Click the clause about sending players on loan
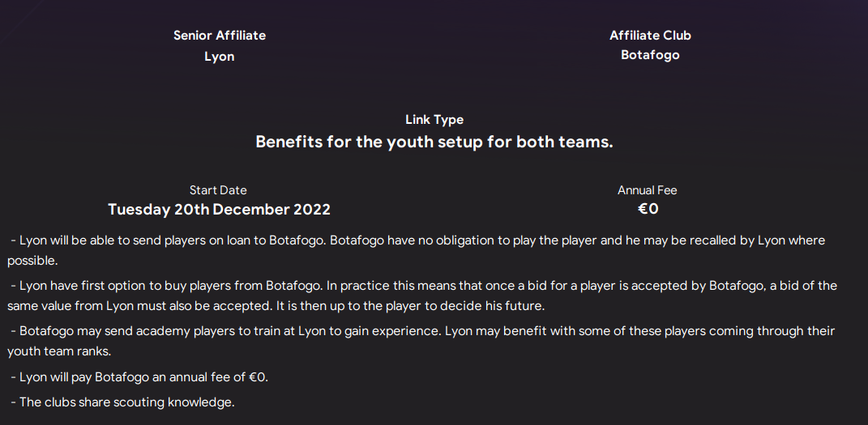Viewport: 868px width, 425px height. [x=418, y=240]
